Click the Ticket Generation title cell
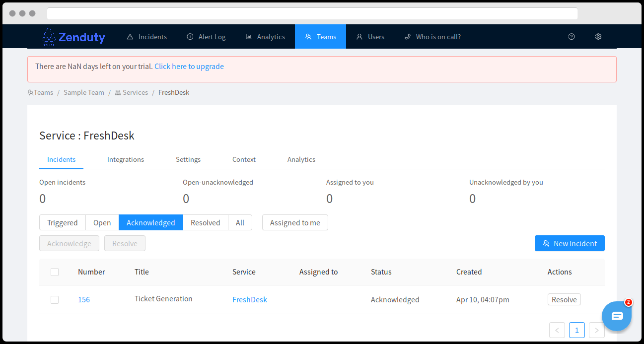Viewport: 644px width, 344px height. pos(163,299)
